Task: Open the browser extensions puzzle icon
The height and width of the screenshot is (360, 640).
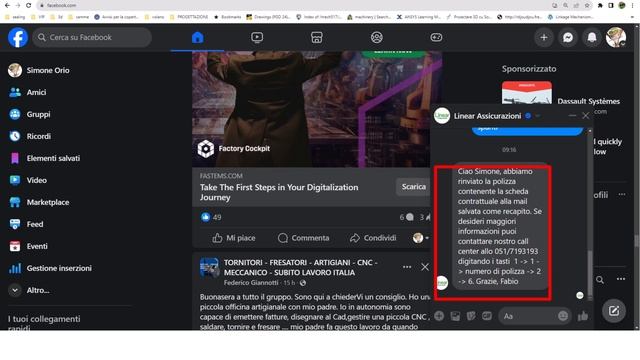Action: pos(600,5)
